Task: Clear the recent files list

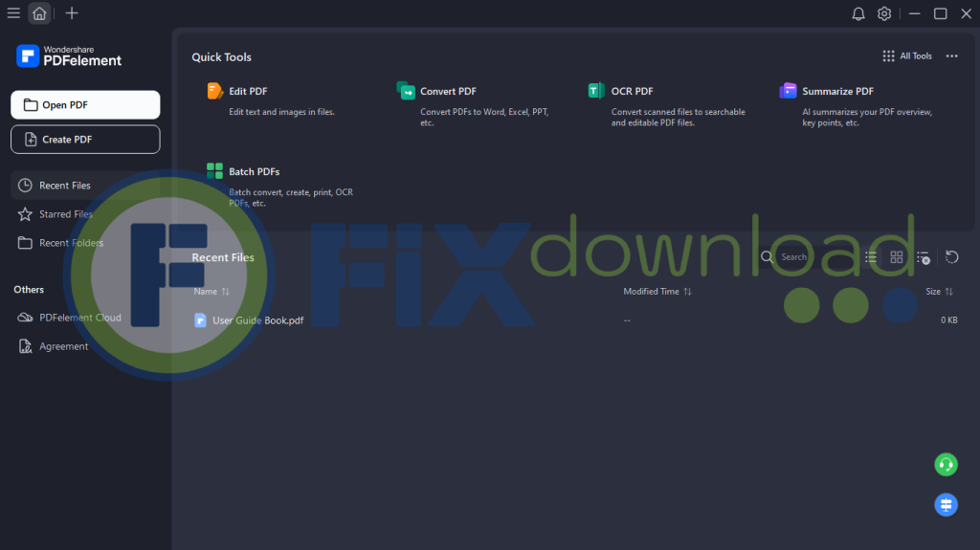Action: click(923, 257)
